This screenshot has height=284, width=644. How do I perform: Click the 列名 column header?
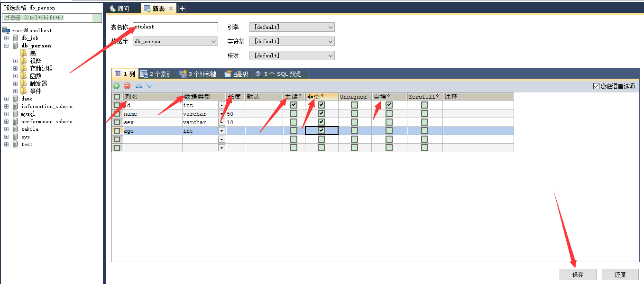[153, 97]
